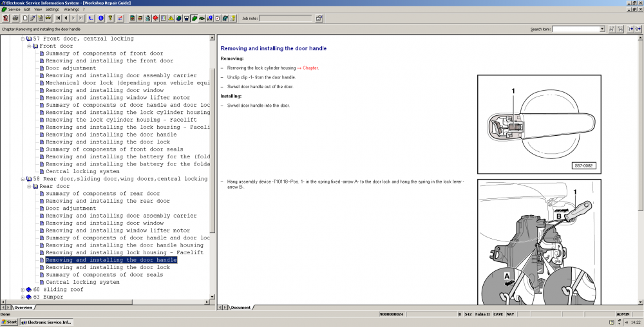Image resolution: width=644 pixels, height=327 pixels.
Task: Click inside the Job note field
Action: [286, 18]
